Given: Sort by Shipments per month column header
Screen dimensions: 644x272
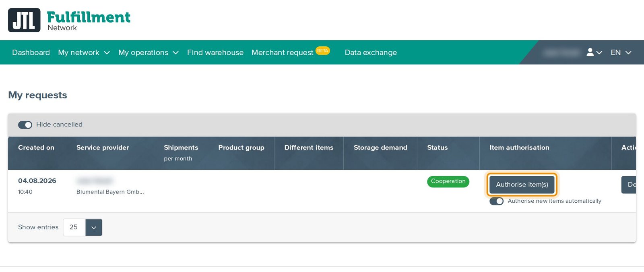Looking at the screenshot, I should tap(181, 153).
